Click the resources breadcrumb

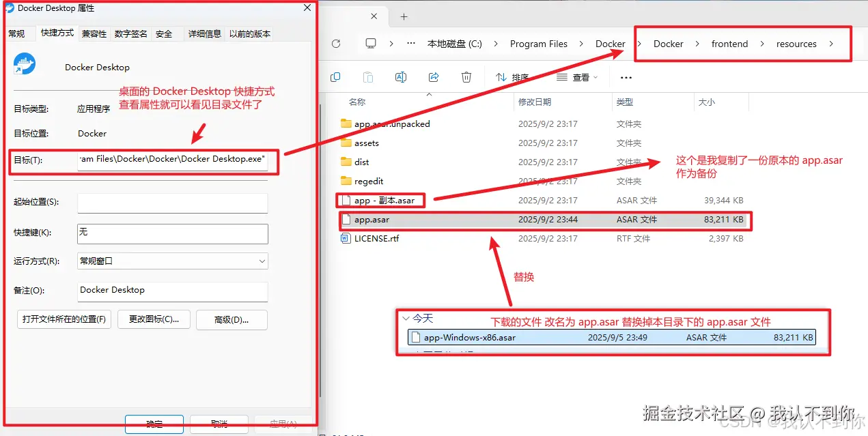(796, 44)
